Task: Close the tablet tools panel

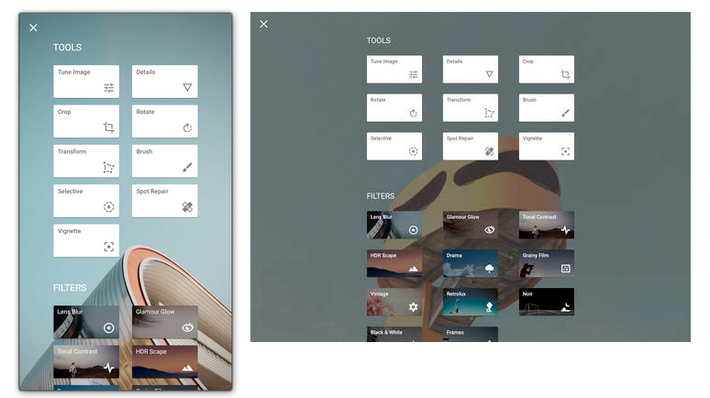Action: click(264, 24)
